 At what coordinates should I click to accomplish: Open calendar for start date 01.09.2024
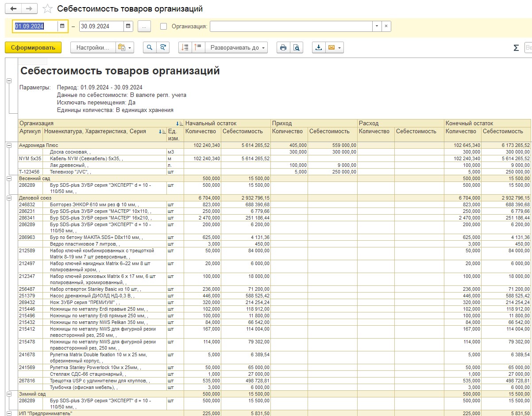click(x=62, y=26)
